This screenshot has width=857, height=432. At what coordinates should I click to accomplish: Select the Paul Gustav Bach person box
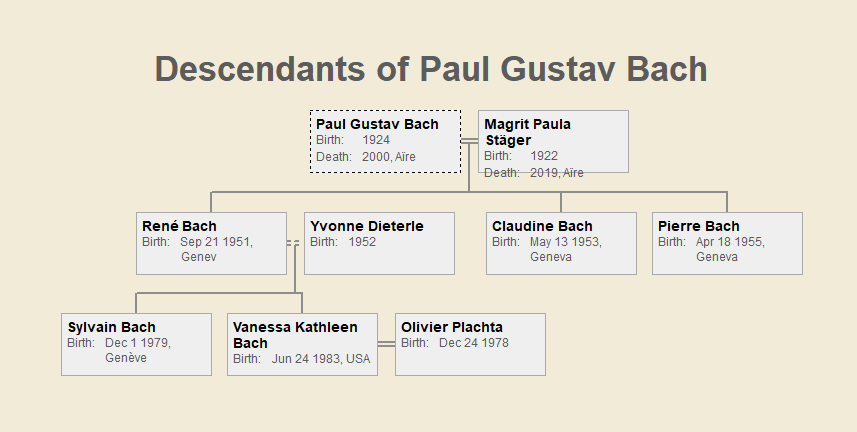(x=385, y=141)
